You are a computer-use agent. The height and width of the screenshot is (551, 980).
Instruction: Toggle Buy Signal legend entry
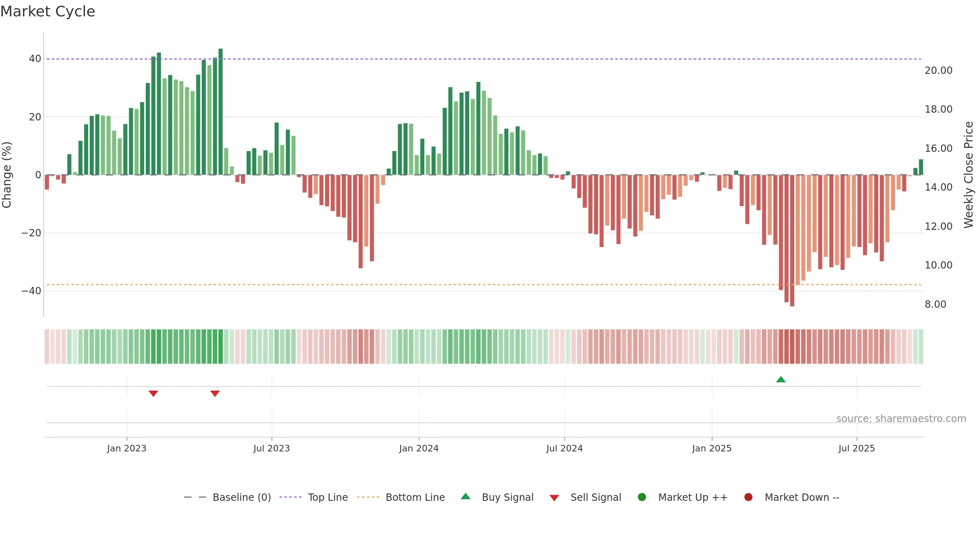click(x=497, y=497)
